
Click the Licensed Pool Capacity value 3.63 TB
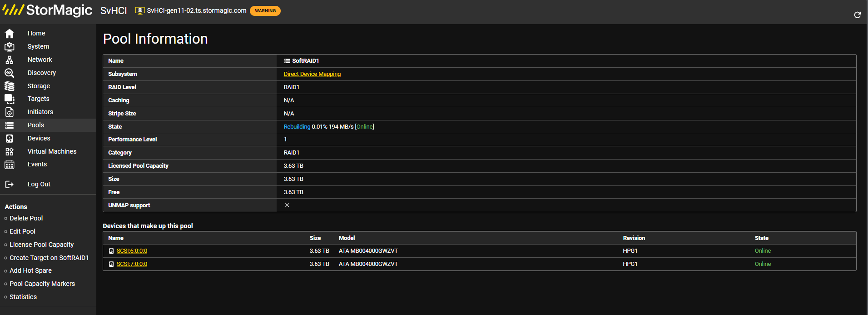[293, 166]
